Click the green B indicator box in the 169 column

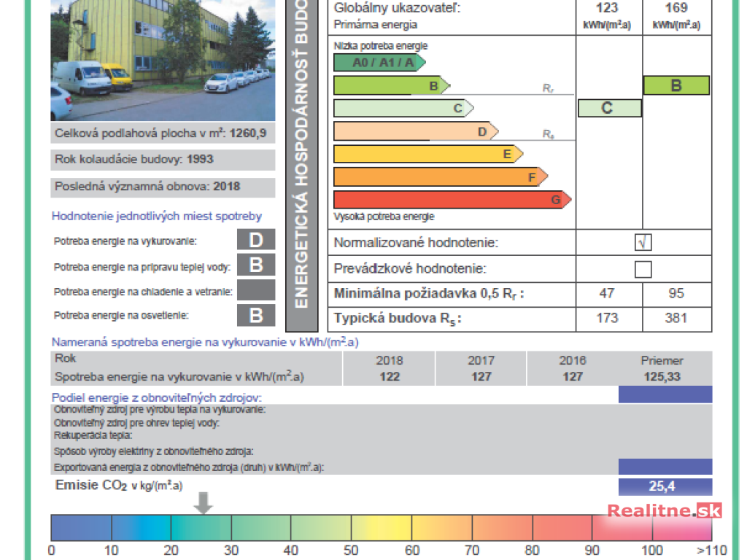point(676,85)
